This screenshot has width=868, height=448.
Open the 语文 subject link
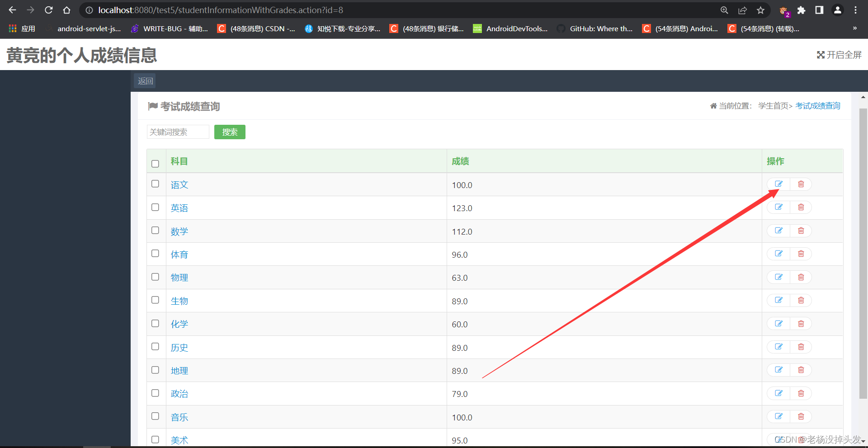pos(179,185)
